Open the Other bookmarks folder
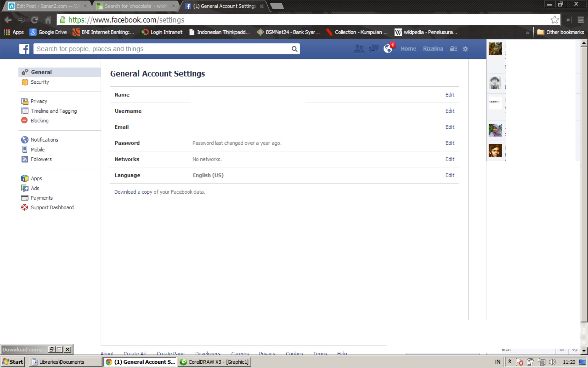 click(560, 32)
